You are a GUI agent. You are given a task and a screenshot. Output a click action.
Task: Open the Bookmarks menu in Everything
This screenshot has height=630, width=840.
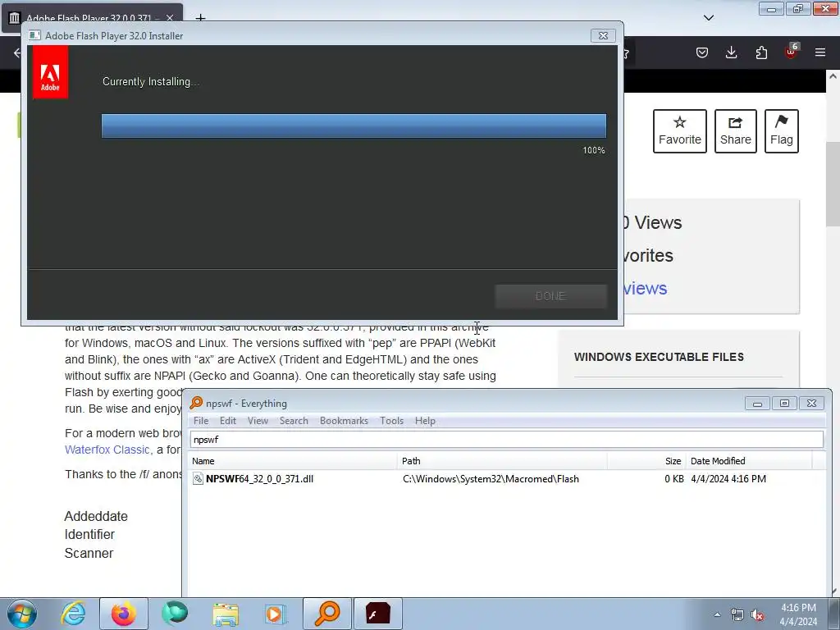(344, 421)
